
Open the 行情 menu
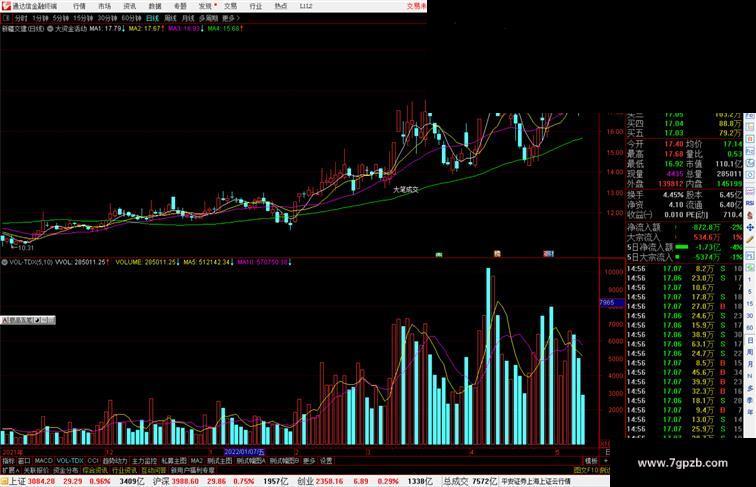tap(79, 6)
